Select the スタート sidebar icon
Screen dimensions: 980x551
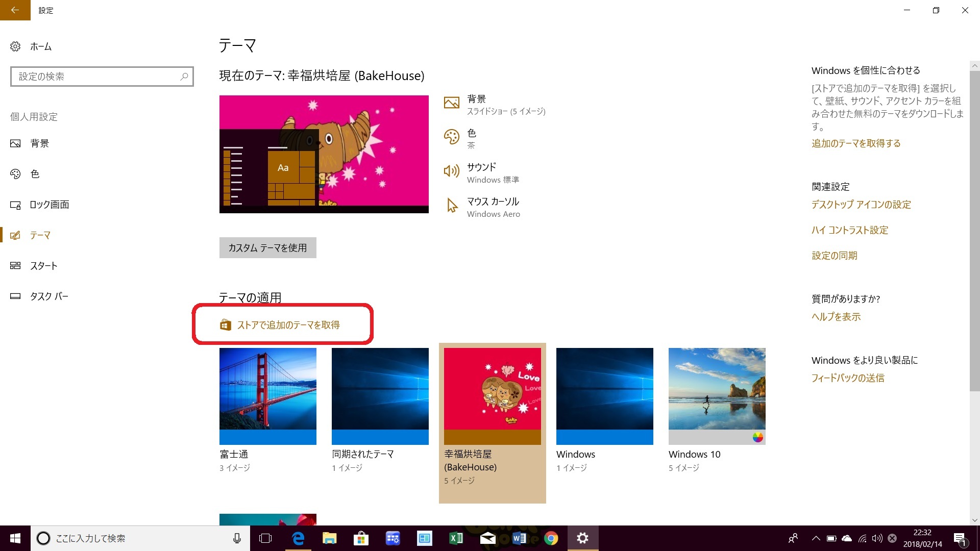pyautogui.click(x=15, y=266)
